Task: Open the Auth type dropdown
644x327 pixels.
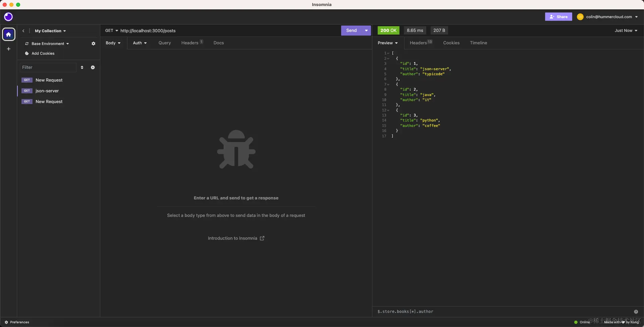Action: click(140, 43)
